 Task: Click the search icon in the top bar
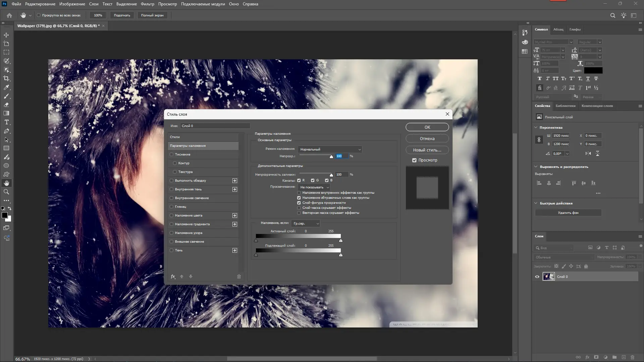click(x=612, y=15)
